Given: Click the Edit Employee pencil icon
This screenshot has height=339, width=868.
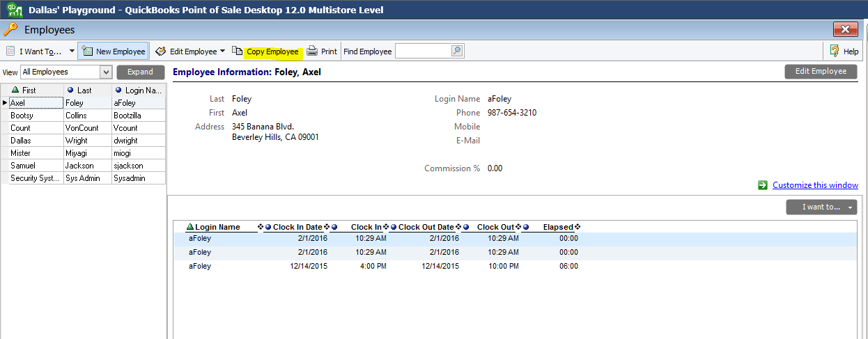Looking at the screenshot, I should pos(161,51).
